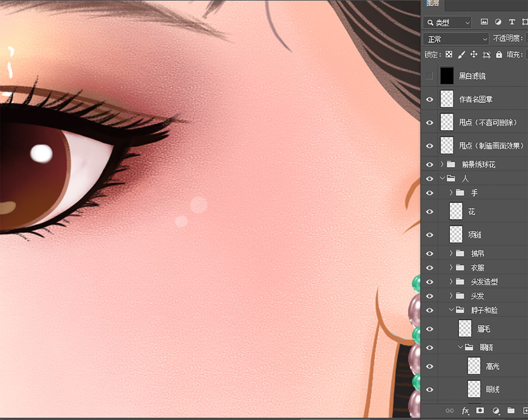Viewport: 528px width, 420px height.
Task: Click the black 黑白滤镜 layer thumbnail
Action: coord(447,76)
